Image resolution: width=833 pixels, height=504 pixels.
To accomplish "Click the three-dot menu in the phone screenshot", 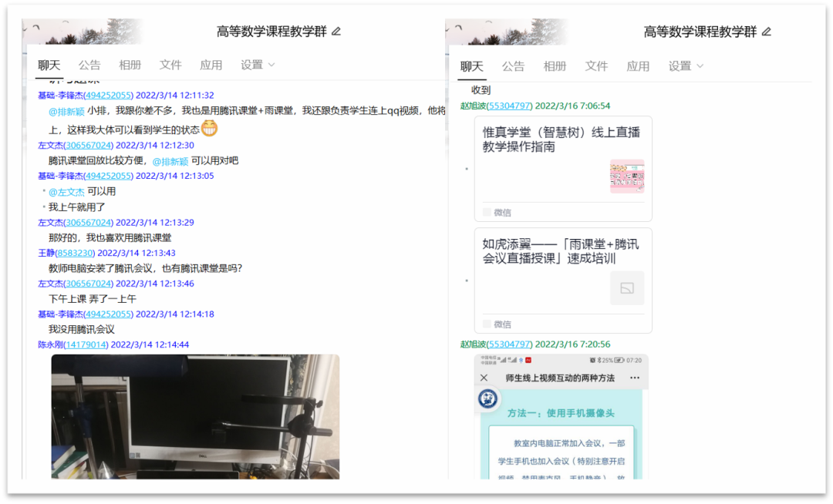I will pyautogui.click(x=635, y=378).
